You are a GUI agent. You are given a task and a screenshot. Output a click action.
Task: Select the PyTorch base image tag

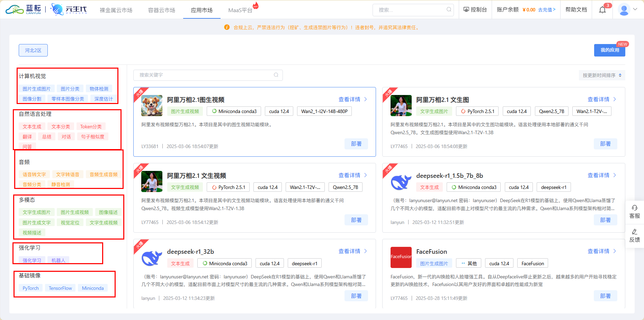[31, 288]
